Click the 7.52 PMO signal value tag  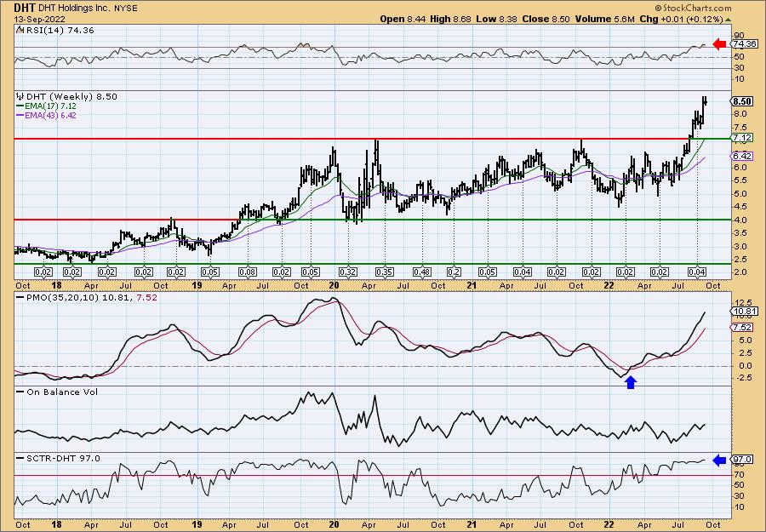coord(742,328)
